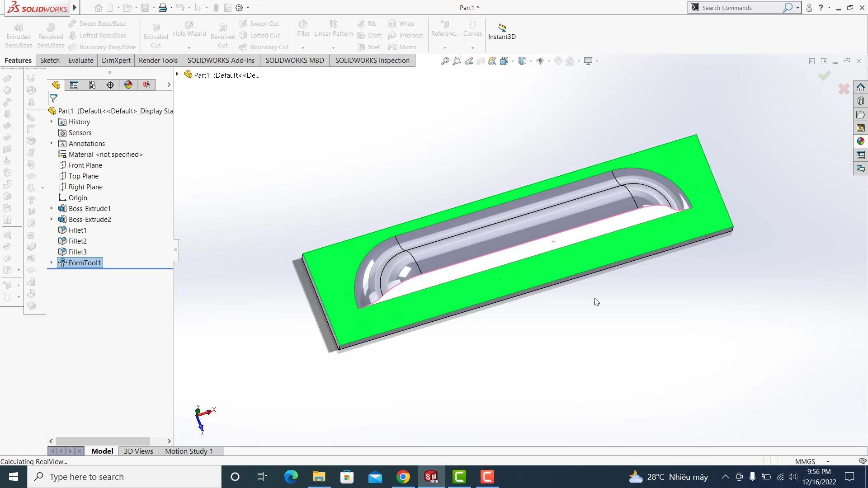Toggle the Instant3D button
This screenshot has width=868, height=488.
pos(502,32)
